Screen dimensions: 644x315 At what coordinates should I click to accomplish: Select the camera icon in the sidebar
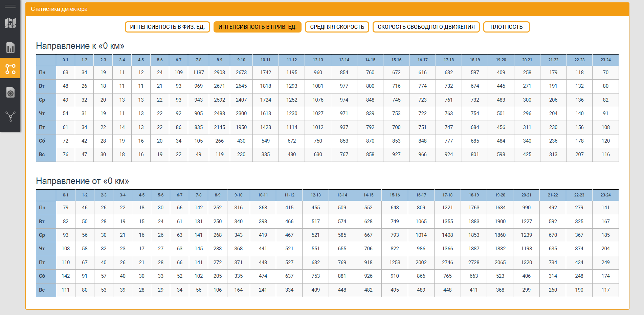click(10, 92)
